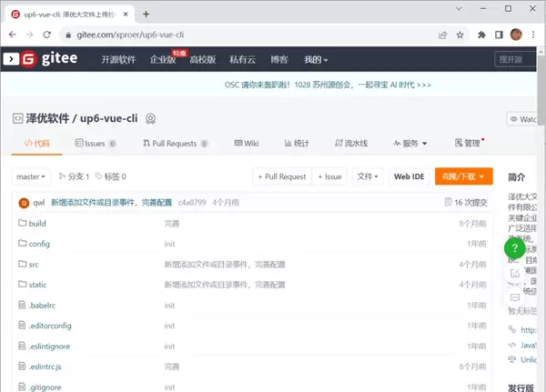546x392 pixels.
Task: Open the floating feedback edit icon
Action: click(x=514, y=272)
